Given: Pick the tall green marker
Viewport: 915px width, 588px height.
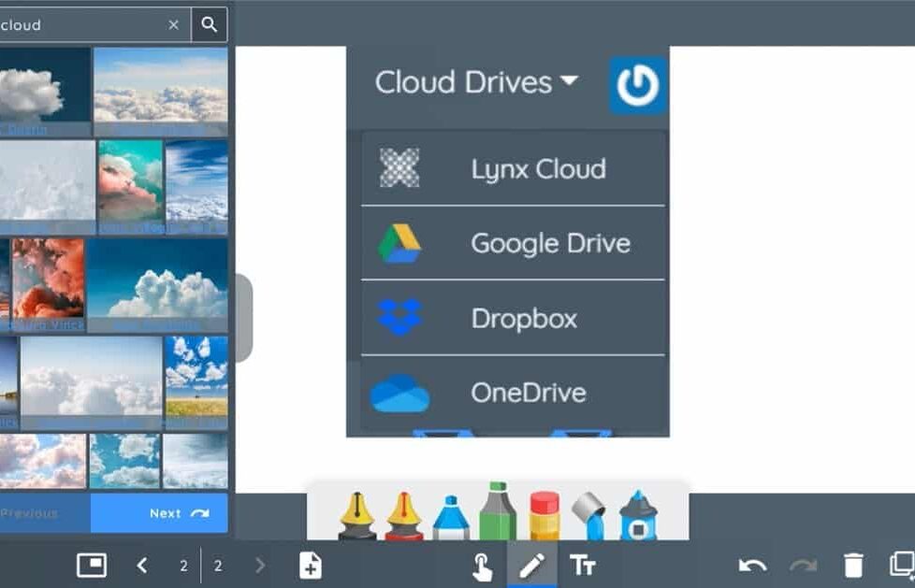Looking at the screenshot, I should click(498, 511).
